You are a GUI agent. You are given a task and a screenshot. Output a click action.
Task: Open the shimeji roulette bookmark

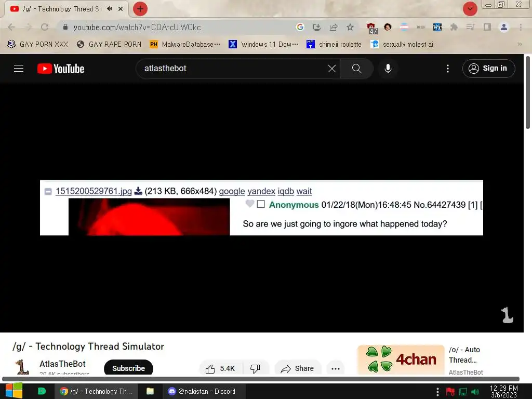334,45
